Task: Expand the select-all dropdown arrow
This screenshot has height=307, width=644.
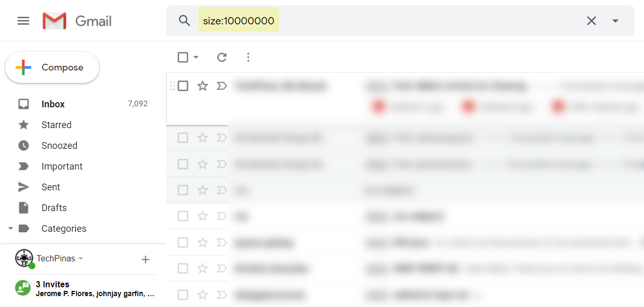Action: (x=196, y=57)
